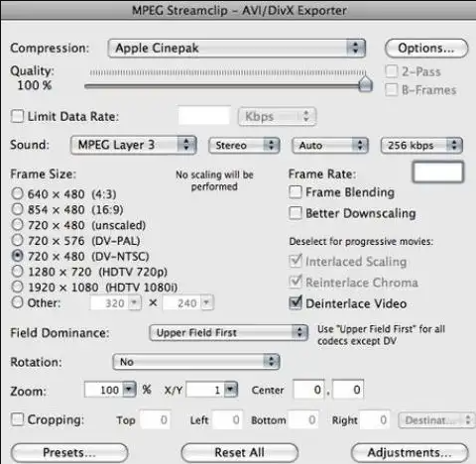Click the Bottom cropping field
This screenshot has width=476, height=464.
pos(302,419)
